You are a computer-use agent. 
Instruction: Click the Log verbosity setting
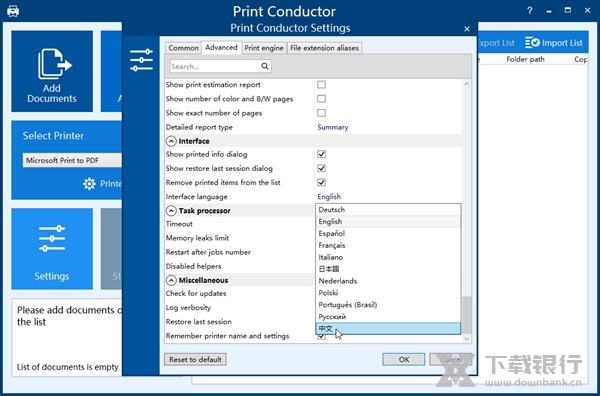point(188,308)
